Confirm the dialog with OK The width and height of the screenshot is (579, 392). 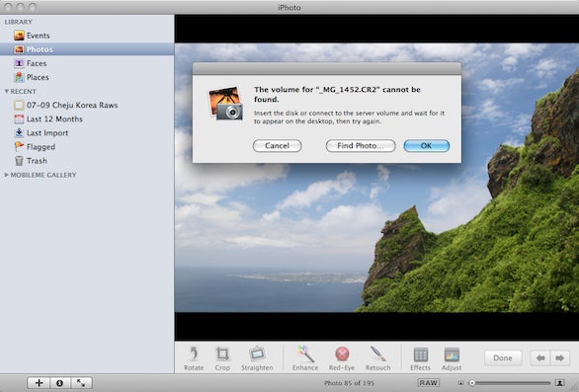(427, 146)
